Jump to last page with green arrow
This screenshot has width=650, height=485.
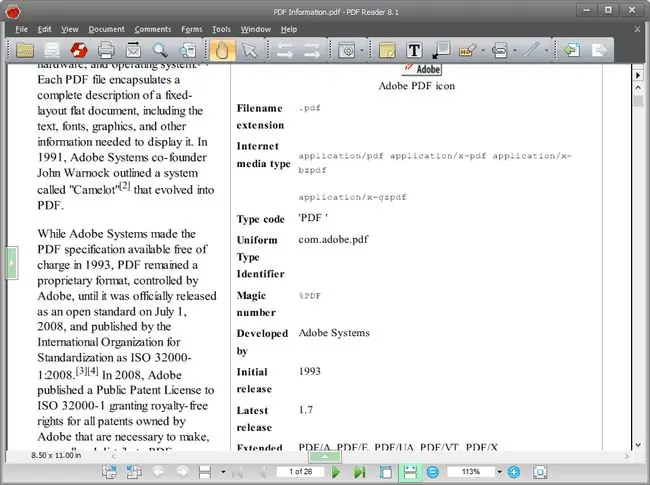(359, 472)
